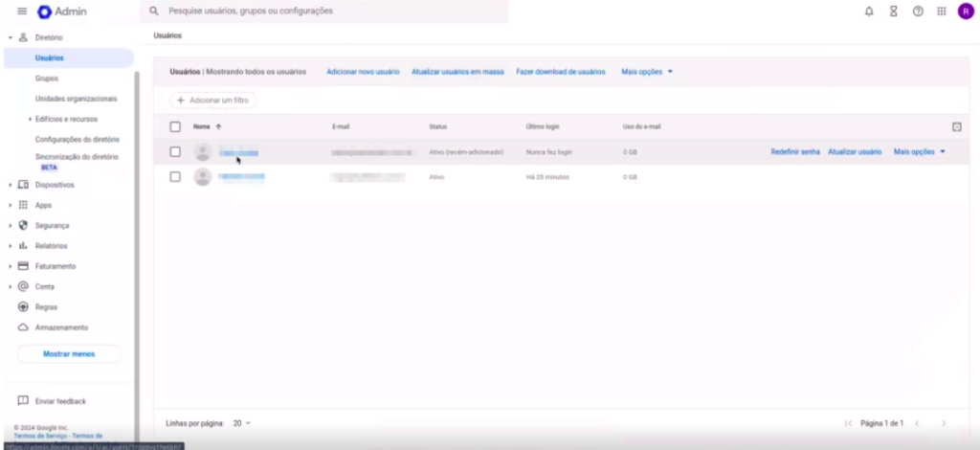This screenshot has height=450, width=980.
Task: Click the notifications bell icon
Action: 869,11
